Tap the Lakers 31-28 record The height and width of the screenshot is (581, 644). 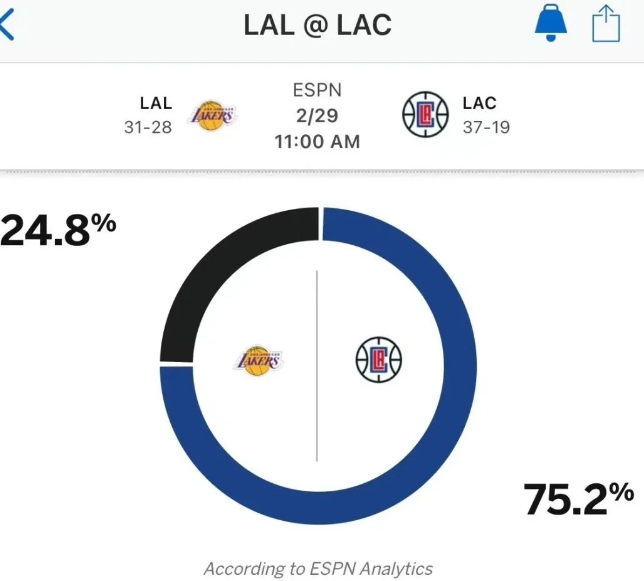[148, 128]
